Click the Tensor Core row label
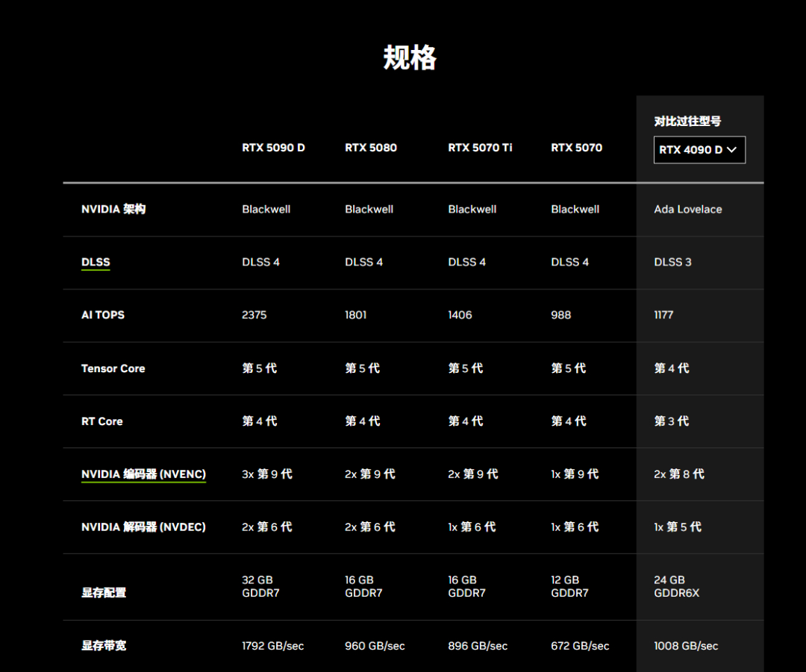The image size is (806, 672). 113,368
